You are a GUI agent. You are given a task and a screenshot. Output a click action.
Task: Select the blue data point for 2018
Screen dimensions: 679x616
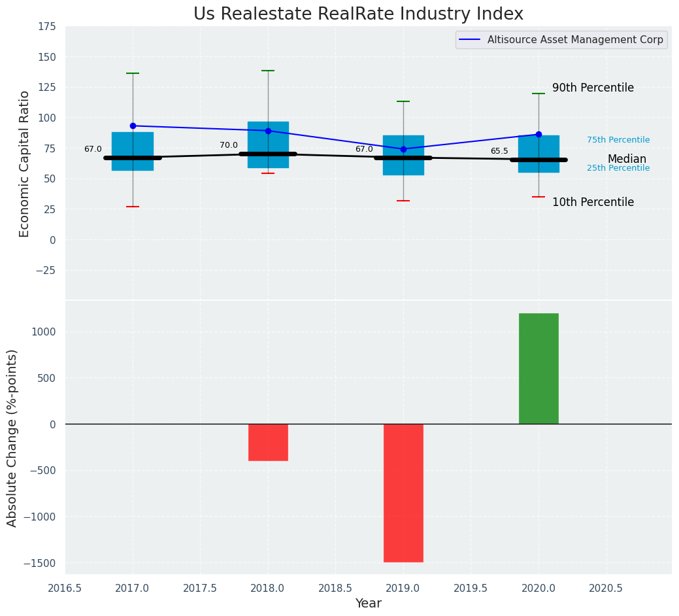coord(268,131)
